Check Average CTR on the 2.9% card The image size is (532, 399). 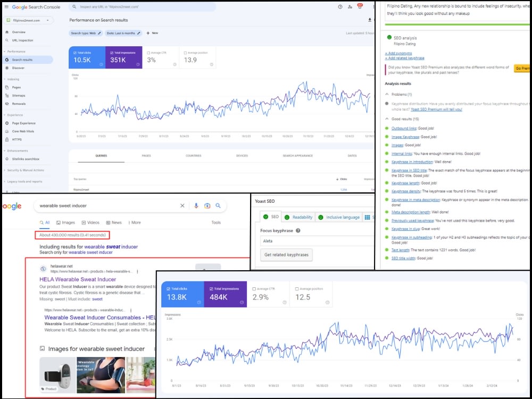(254, 289)
